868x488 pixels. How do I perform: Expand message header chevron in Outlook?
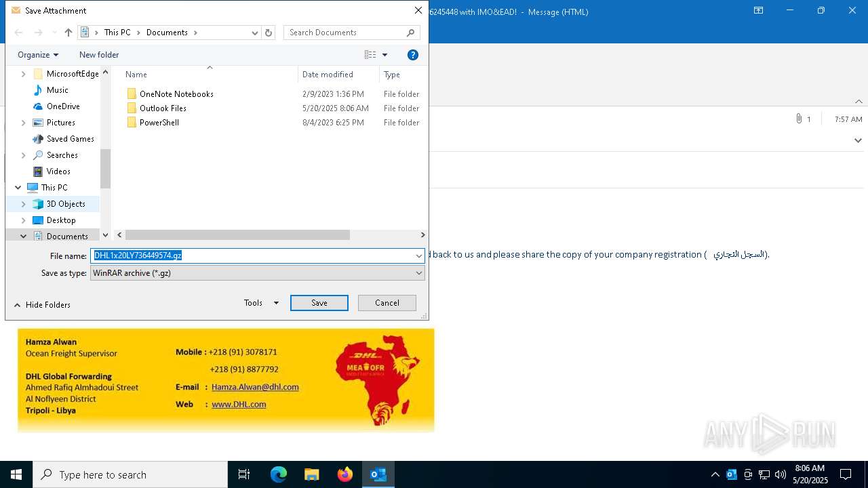pyautogui.click(x=858, y=140)
